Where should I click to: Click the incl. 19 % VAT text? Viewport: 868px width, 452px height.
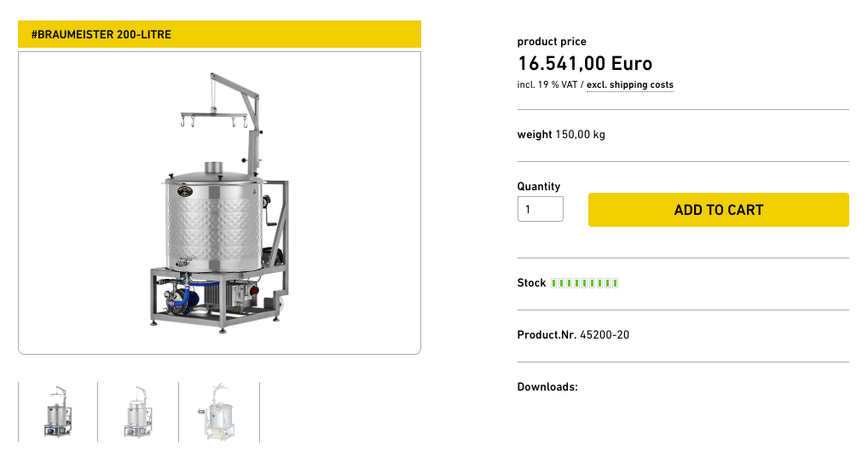pos(547,85)
